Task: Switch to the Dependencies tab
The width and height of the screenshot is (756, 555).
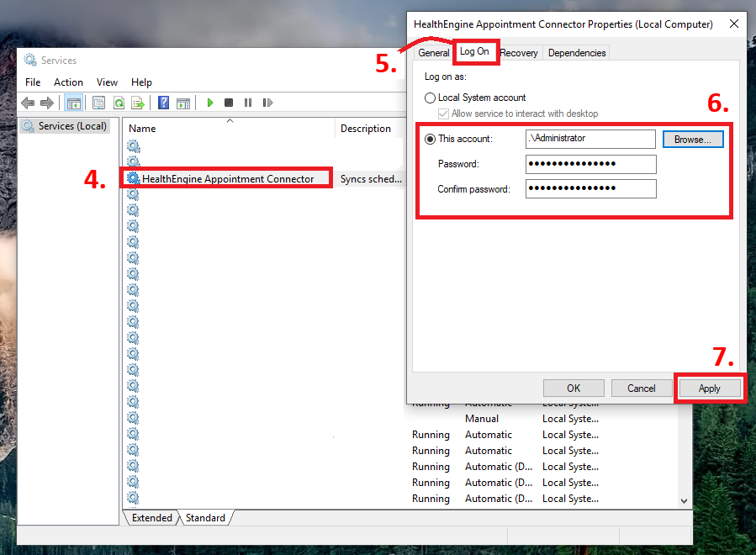Action: coord(576,53)
